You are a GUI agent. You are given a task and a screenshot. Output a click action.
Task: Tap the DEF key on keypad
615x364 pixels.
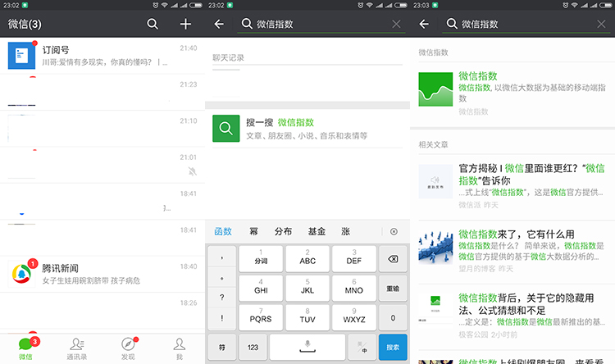click(x=354, y=259)
